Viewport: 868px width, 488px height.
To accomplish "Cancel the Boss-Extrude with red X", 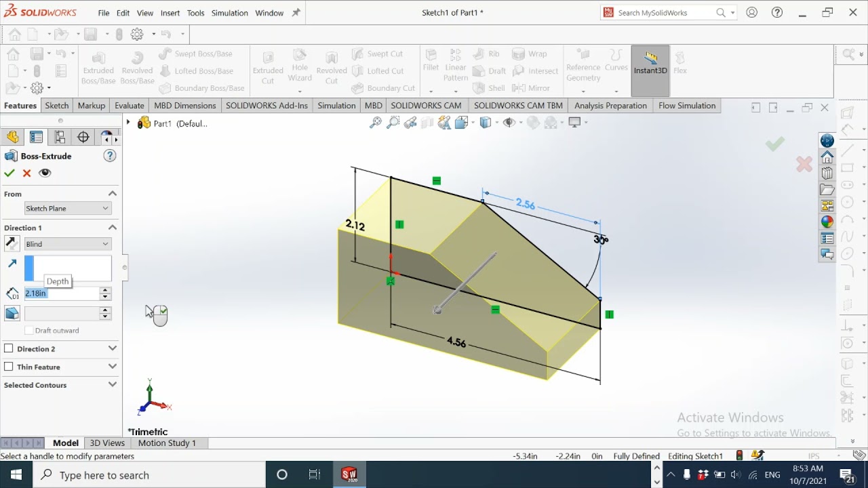I will pos(27,173).
